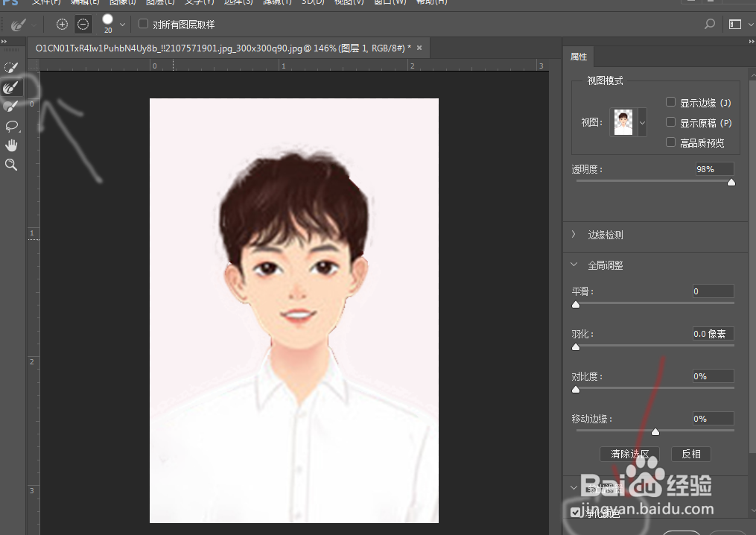Collapse the 输出设置 section chevron

[x=574, y=488]
